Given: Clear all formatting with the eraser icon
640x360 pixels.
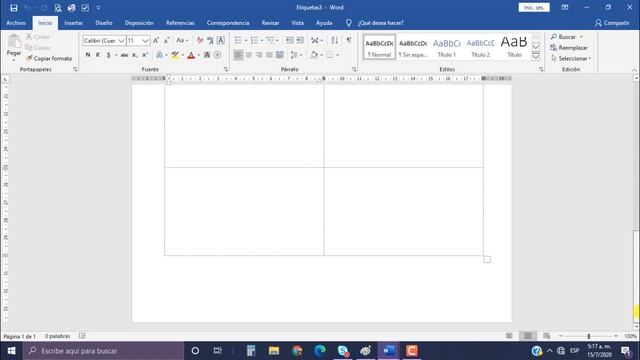Looking at the screenshot, I should (200, 40).
